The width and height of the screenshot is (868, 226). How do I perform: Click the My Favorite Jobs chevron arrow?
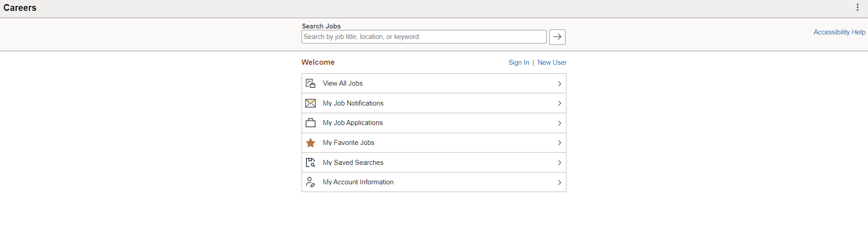[560, 143]
